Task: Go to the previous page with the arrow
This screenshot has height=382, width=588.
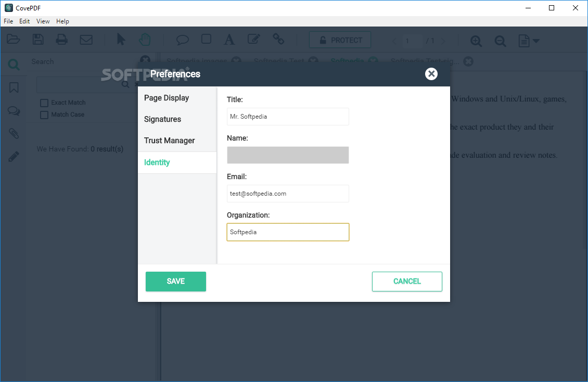Action: (x=394, y=41)
